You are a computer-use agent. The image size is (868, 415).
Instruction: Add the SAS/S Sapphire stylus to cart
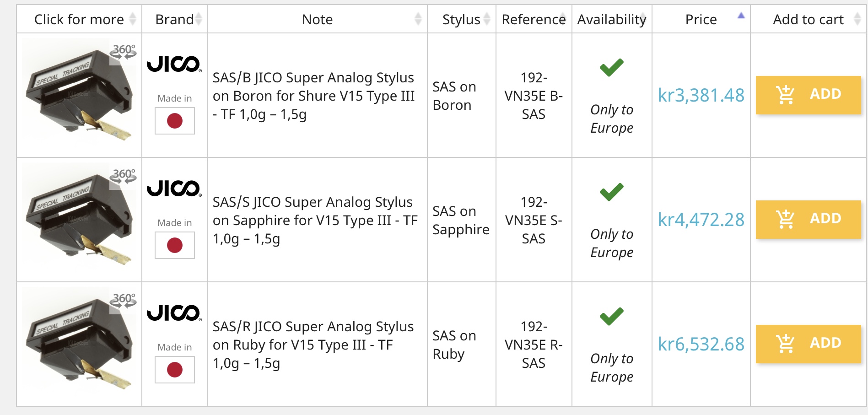pyautogui.click(x=808, y=219)
